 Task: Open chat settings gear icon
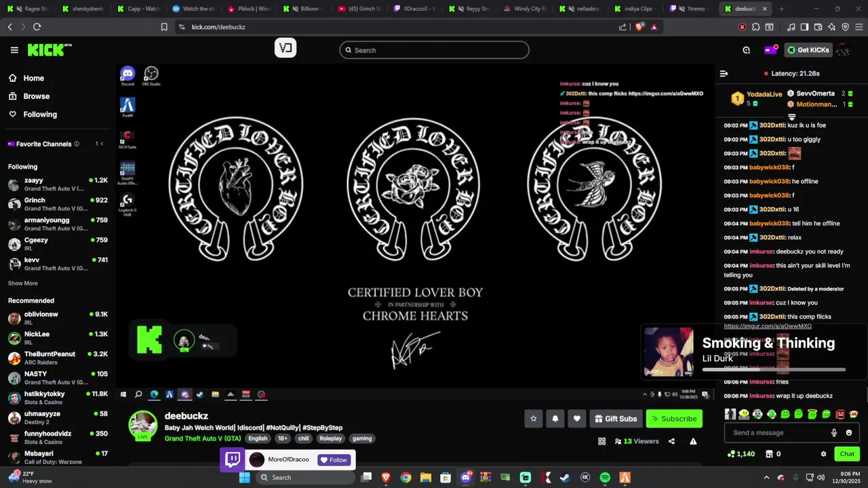pos(823,454)
